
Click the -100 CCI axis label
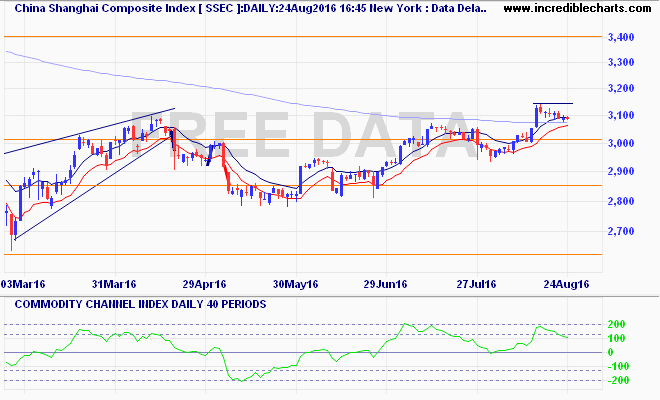617,366
